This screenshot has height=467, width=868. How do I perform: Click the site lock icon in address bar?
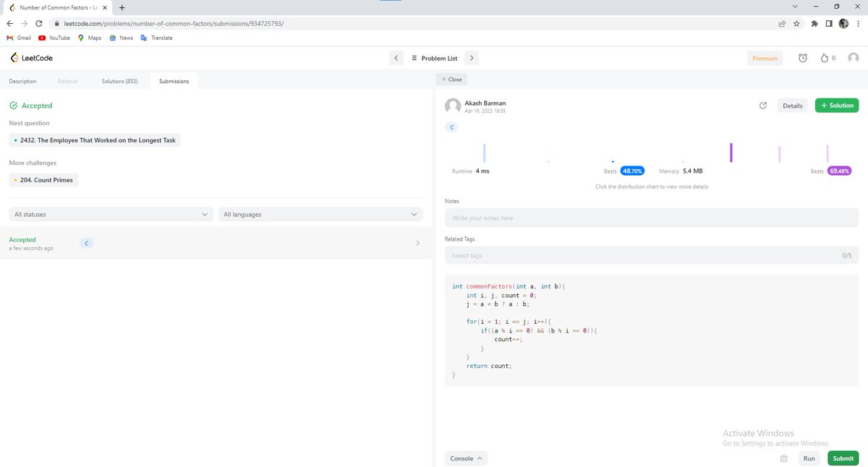[56, 23]
